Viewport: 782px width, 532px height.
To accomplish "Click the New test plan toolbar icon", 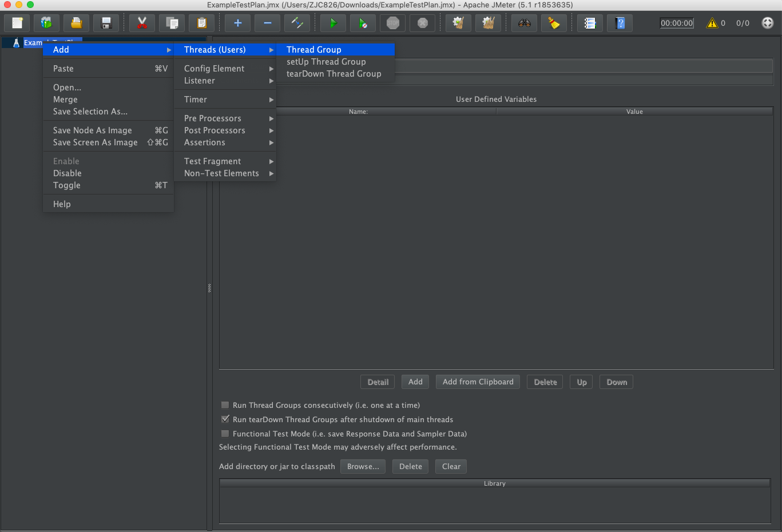I will [x=17, y=23].
